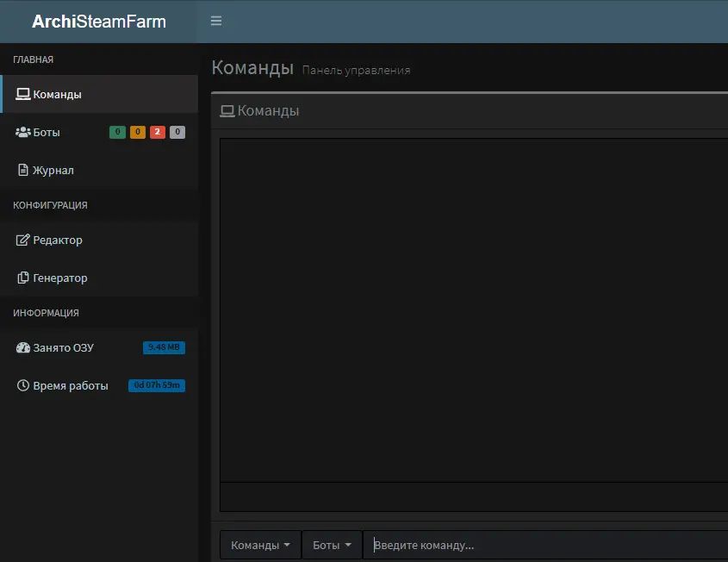Click the ИНФОРМАЦИЯ section header

[x=46, y=313]
